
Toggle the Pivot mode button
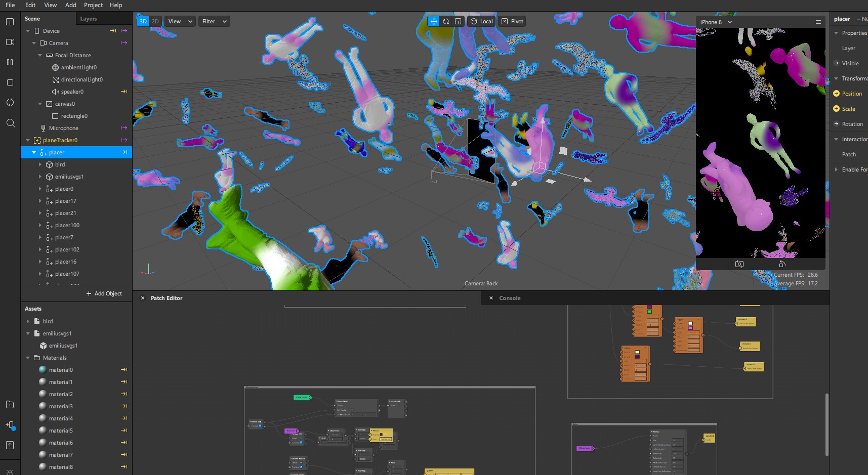pyautogui.click(x=512, y=21)
